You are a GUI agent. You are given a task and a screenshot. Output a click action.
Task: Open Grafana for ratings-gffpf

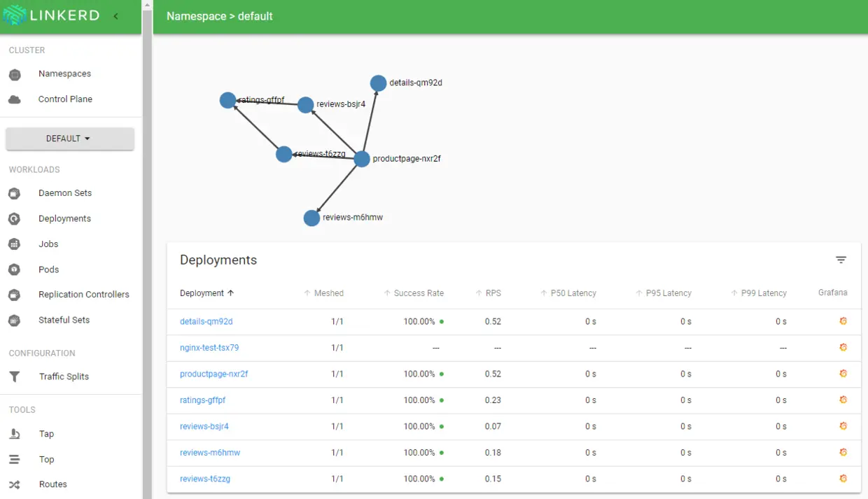click(843, 400)
